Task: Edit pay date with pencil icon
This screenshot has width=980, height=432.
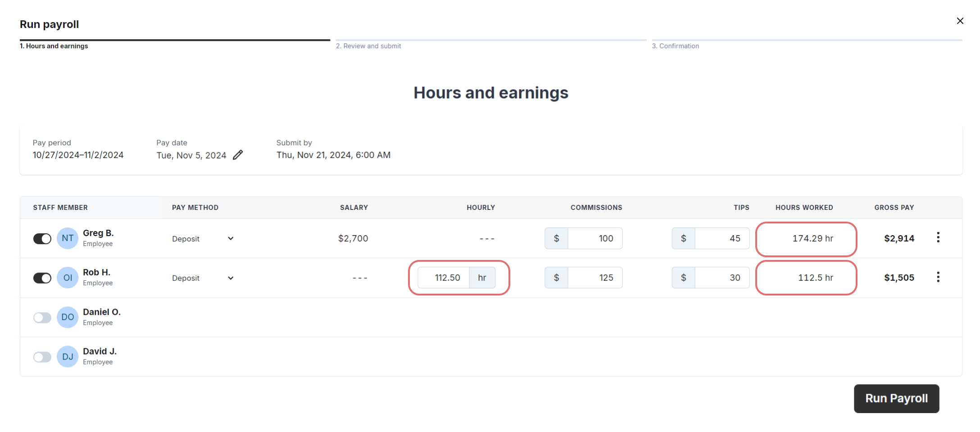Action: (x=238, y=155)
